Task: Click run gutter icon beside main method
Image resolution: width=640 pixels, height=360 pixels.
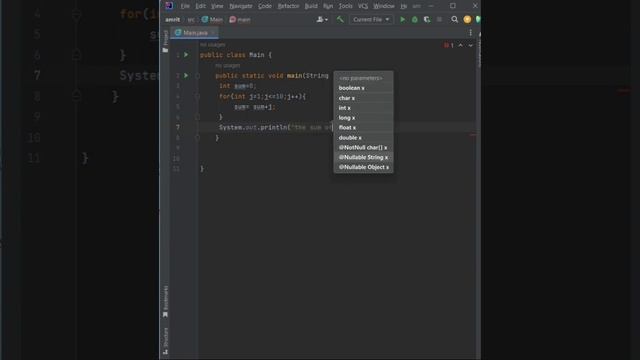Action: 186,76
